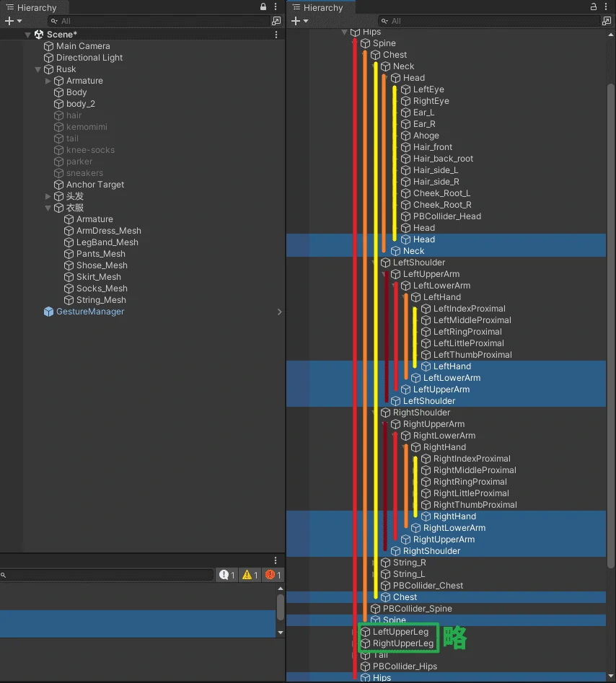This screenshot has width=616, height=683.
Task: Open the left Hierarchy panel options menu
Action: [x=277, y=7]
